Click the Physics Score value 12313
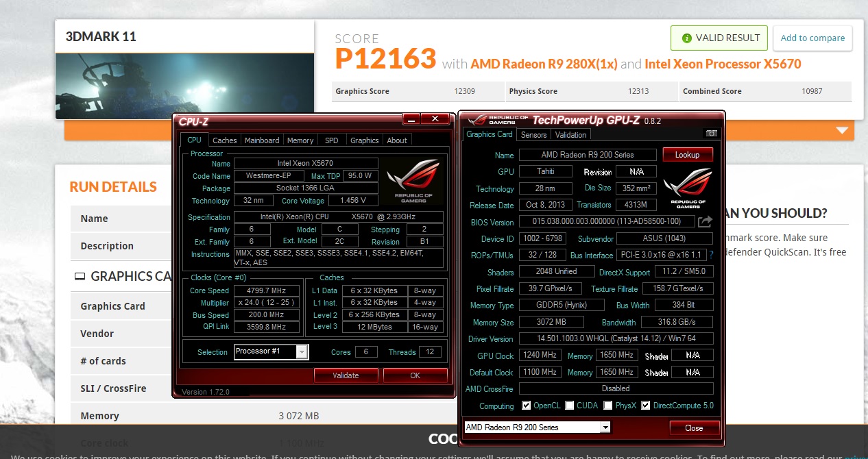 click(x=638, y=91)
